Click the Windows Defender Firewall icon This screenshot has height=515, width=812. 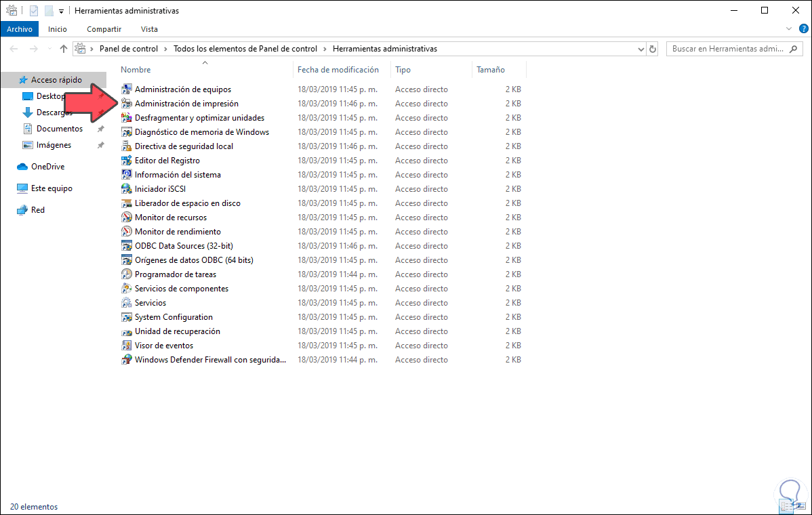(126, 360)
